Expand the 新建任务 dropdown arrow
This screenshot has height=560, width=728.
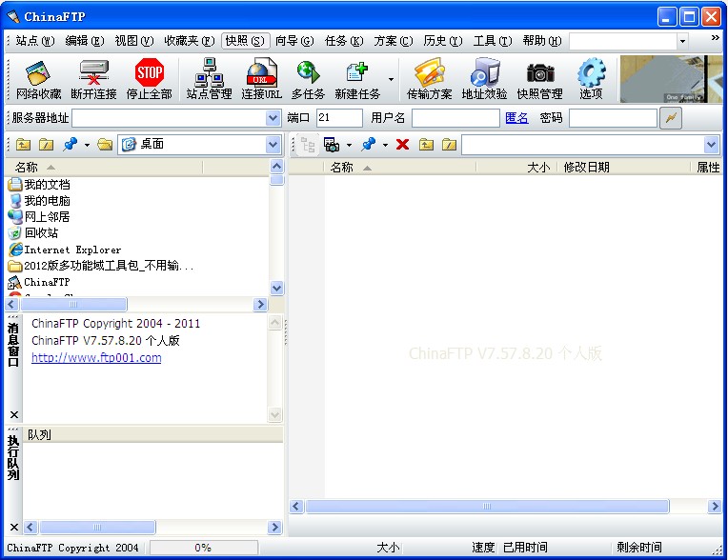(391, 79)
